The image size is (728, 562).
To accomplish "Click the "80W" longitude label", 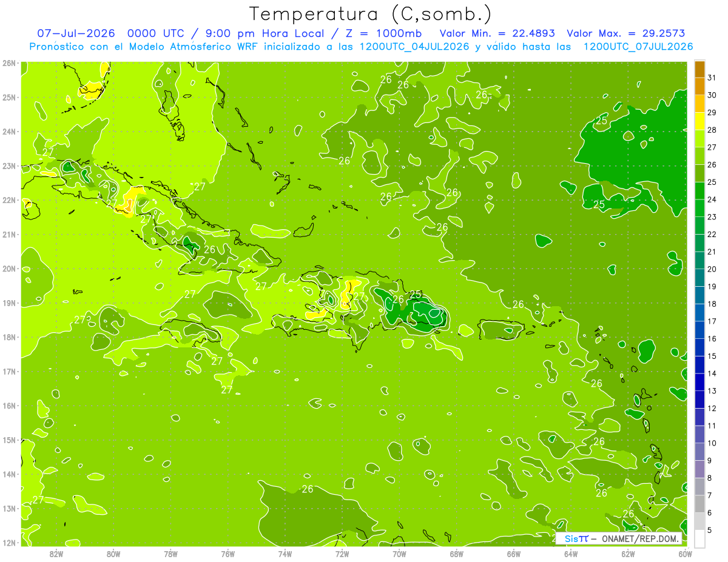I will click(x=113, y=554).
